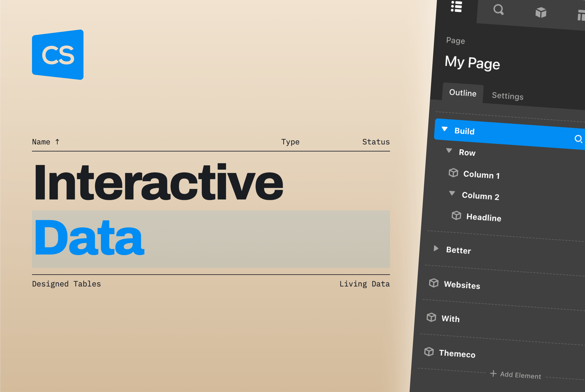The width and height of the screenshot is (585, 392).
Task: Click the cube icon beside Themeco
Action: [429, 351]
